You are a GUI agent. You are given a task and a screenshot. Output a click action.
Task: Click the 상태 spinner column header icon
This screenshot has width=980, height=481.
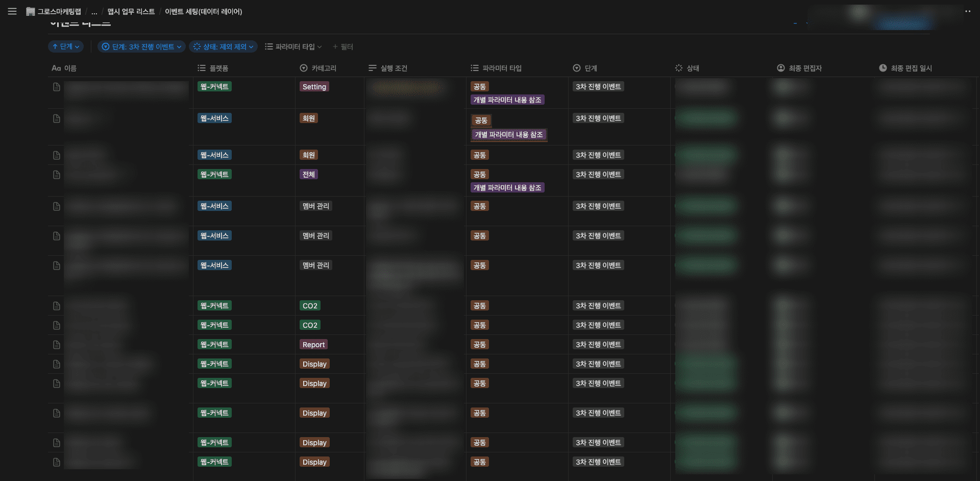pyautogui.click(x=678, y=68)
